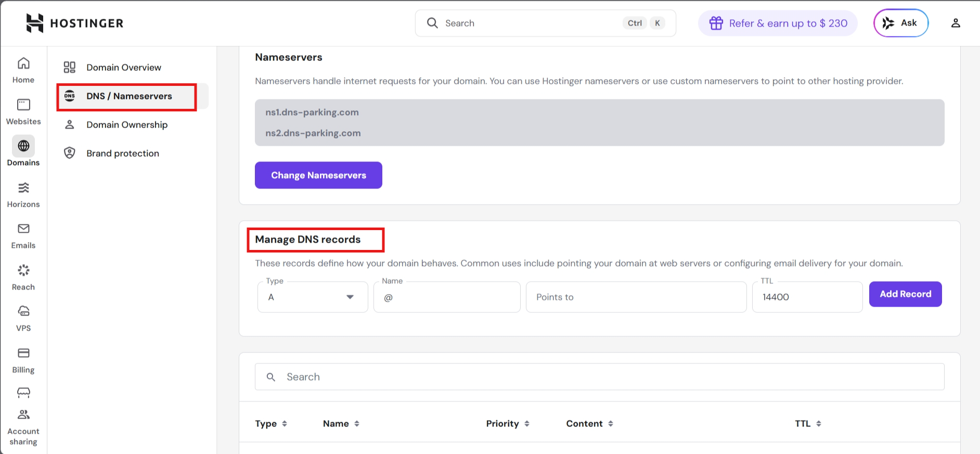980x454 pixels.
Task: Focus the top Search field
Action: pyautogui.click(x=546, y=23)
